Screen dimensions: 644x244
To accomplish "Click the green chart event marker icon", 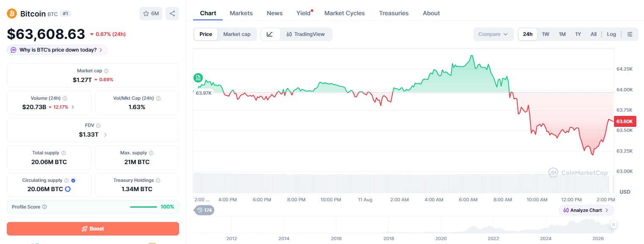I will (x=198, y=77).
